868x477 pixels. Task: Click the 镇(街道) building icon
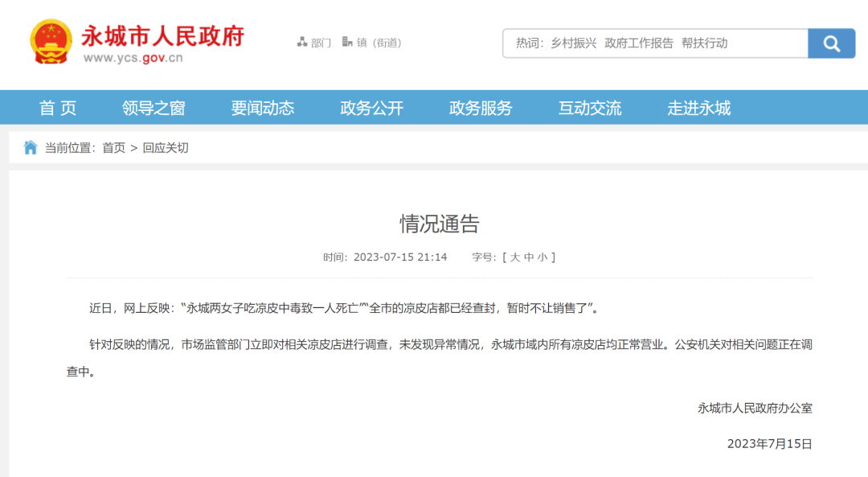pos(347,42)
